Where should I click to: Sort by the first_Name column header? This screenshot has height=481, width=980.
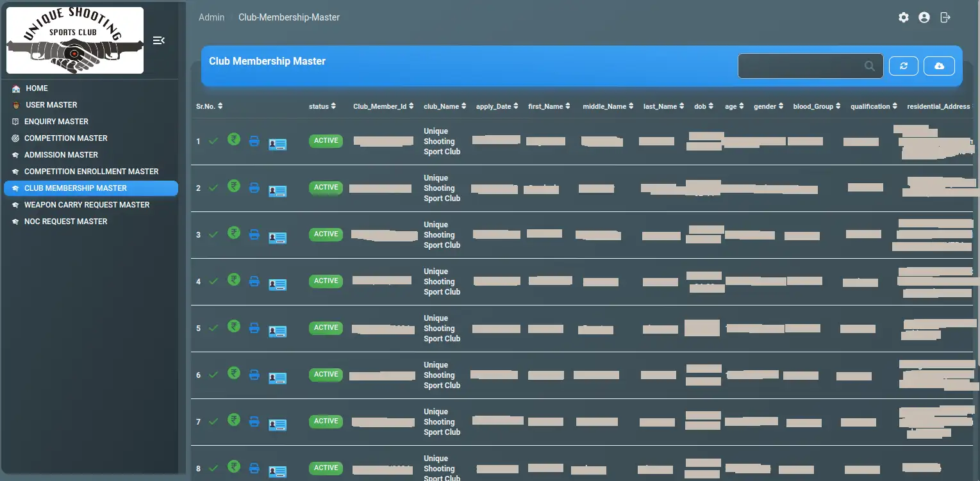click(549, 107)
